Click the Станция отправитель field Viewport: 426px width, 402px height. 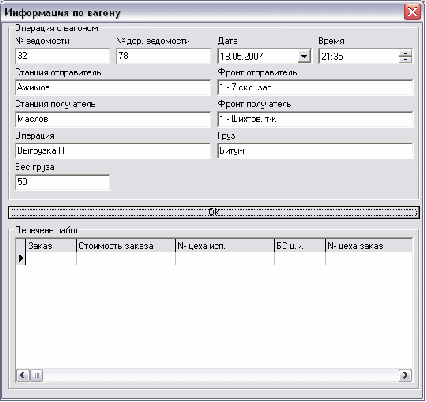coord(113,88)
